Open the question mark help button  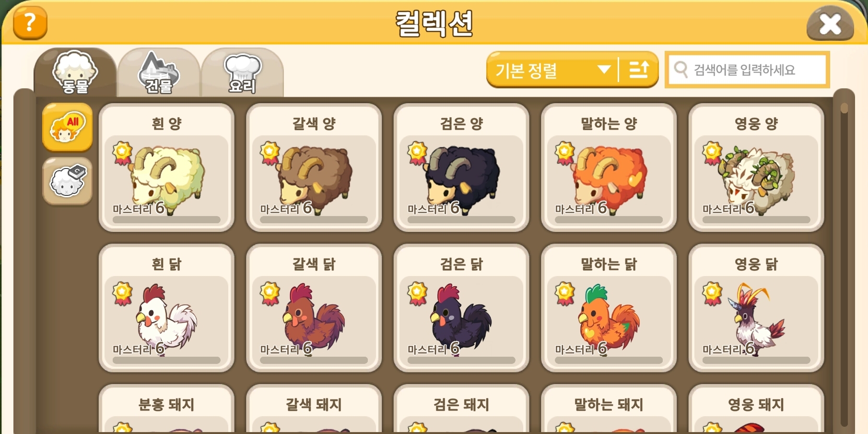[30, 23]
